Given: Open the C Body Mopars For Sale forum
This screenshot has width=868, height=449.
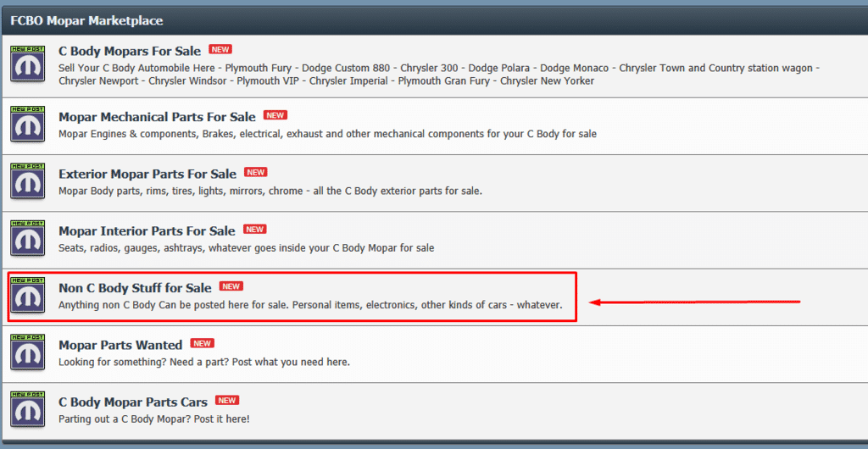Looking at the screenshot, I should (x=130, y=51).
